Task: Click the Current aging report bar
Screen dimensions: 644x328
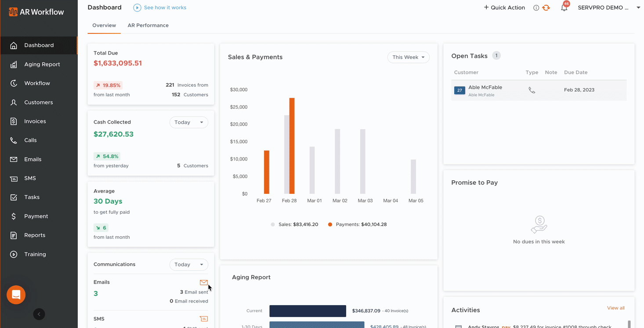Action: point(308,311)
